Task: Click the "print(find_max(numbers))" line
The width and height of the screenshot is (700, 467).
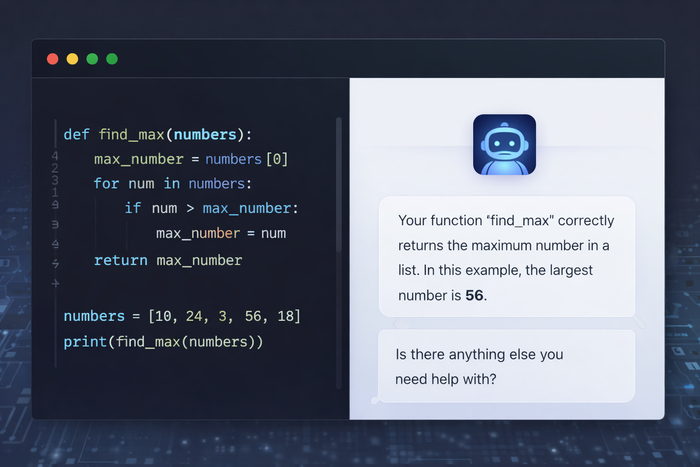Action: pos(163,342)
